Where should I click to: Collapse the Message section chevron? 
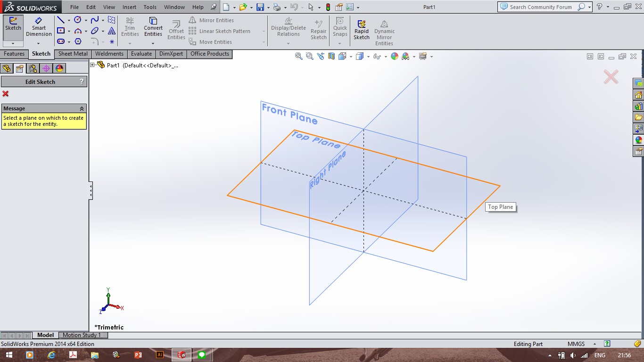[x=82, y=108]
